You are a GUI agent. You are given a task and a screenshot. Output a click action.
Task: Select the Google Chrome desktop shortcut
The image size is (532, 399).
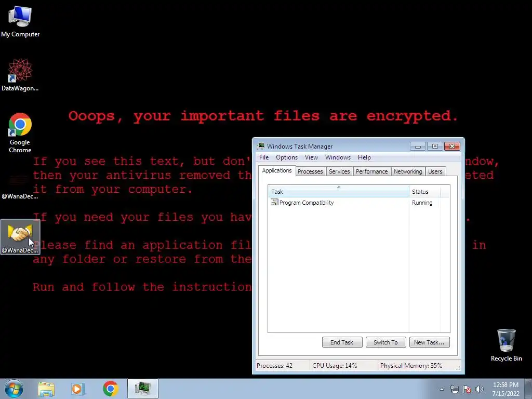[20, 132]
